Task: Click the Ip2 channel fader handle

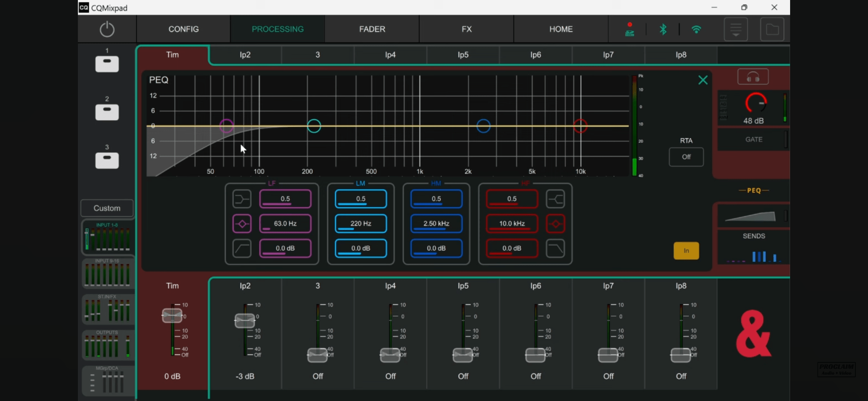Action: (245, 320)
